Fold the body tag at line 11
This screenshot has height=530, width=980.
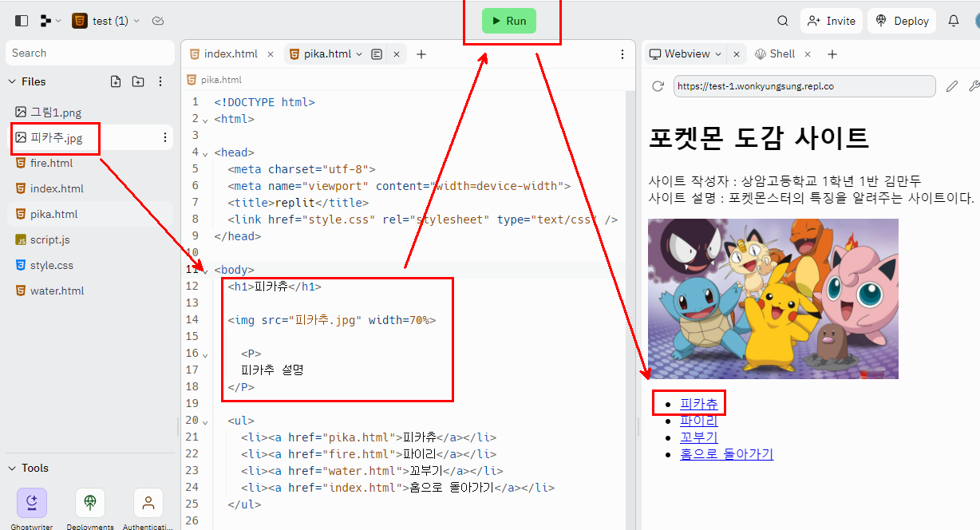point(205,271)
